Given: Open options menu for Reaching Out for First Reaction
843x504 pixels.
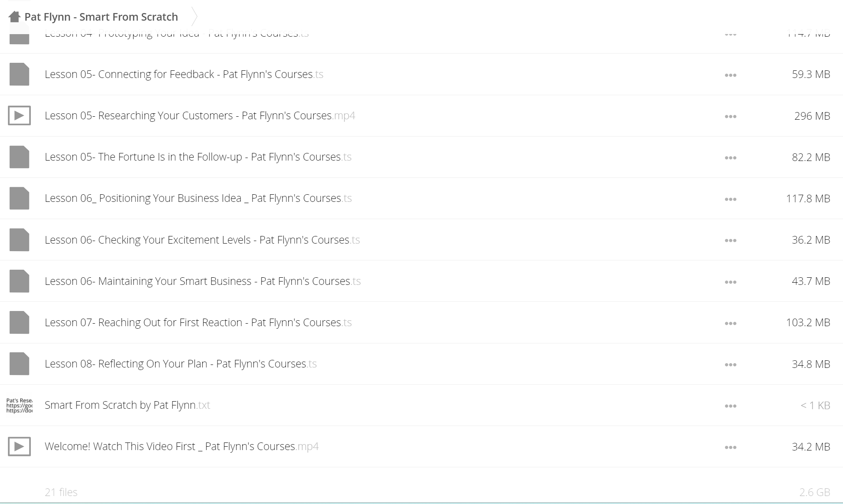Looking at the screenshot, I should coord(730,323).
